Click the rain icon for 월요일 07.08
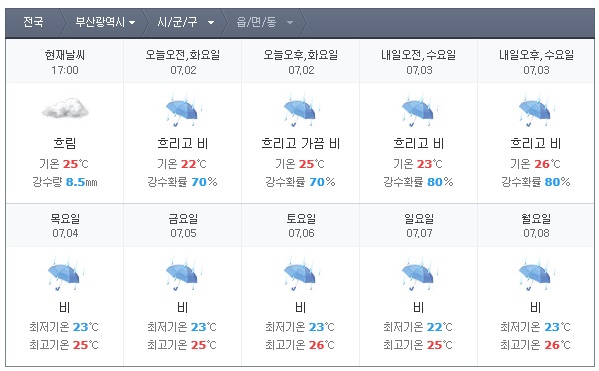Image resolution: width=599 pixels, height=371 pixels. tap(536, 274)
